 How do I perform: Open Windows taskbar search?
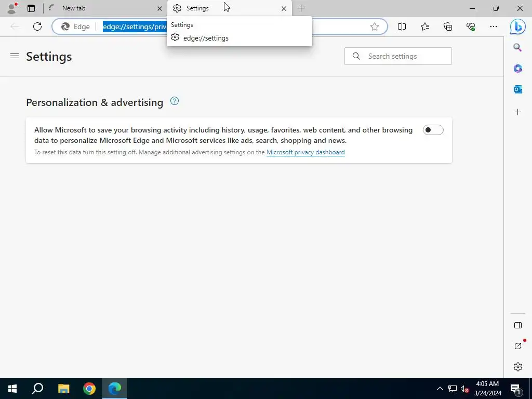click(x=37, y=389)
